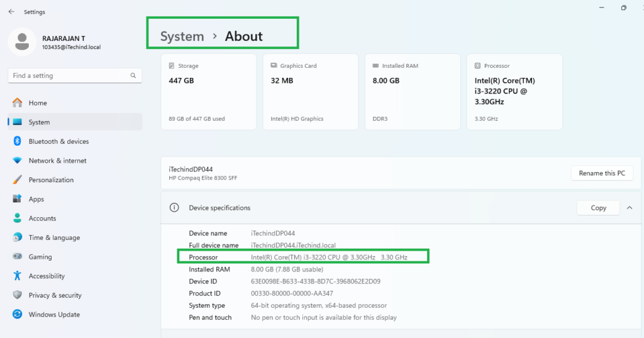Click the Processor value in specifications
The image size is (644, 338).
(x=329, y=257)
